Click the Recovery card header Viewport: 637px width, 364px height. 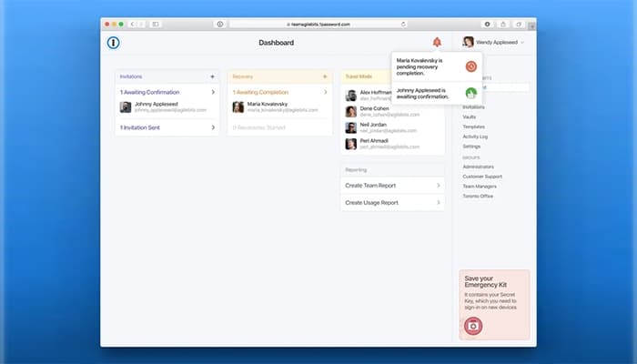click(279, 76)
